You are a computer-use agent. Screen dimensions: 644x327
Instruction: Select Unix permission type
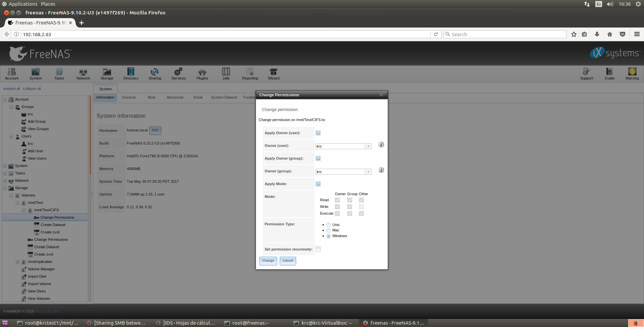click(329, 225)
